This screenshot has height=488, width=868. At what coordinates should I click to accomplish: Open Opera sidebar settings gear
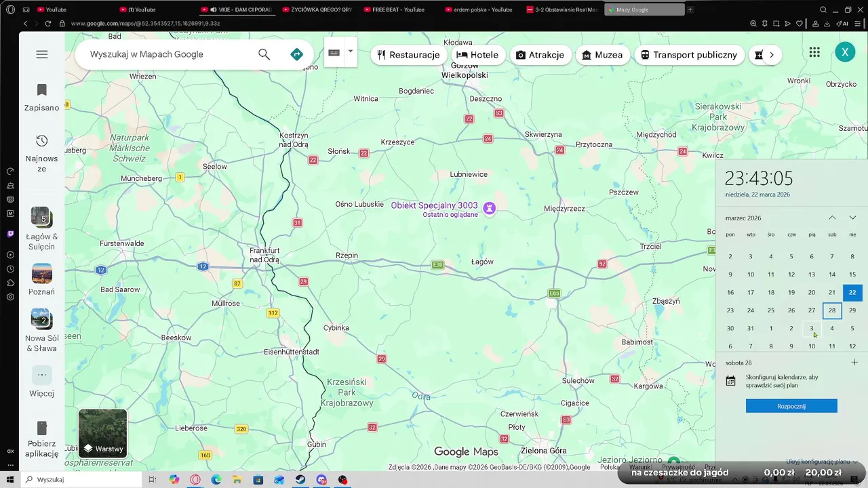click(x=10, y=297)
